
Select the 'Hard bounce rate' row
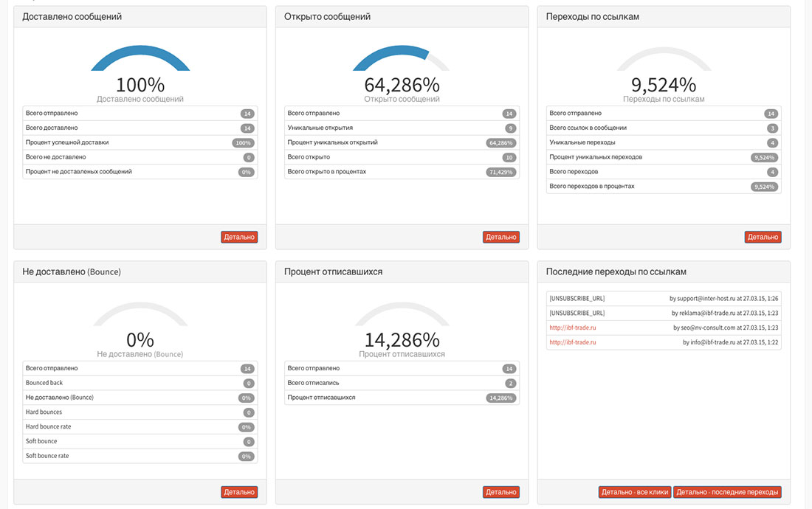pos(140,426)
